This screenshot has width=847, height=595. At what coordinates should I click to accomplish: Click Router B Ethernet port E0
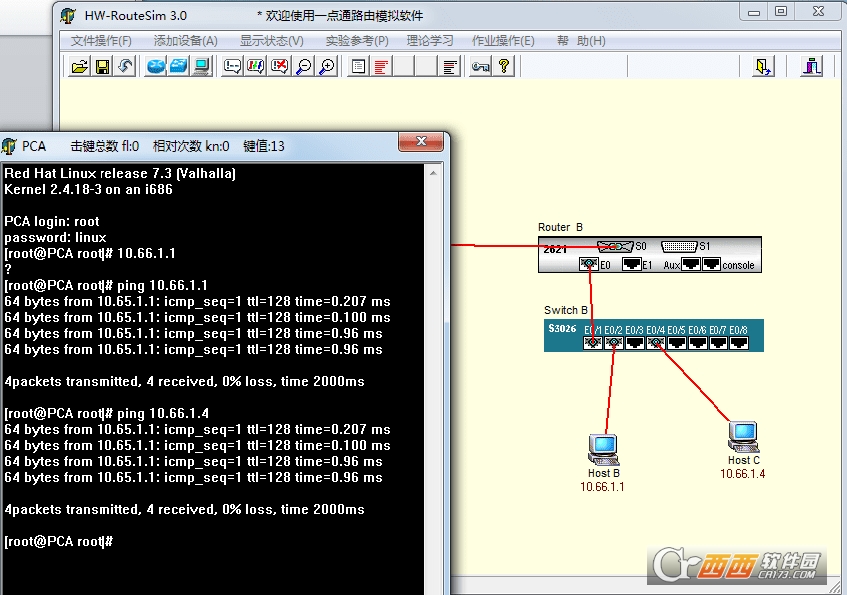point(589,264)
